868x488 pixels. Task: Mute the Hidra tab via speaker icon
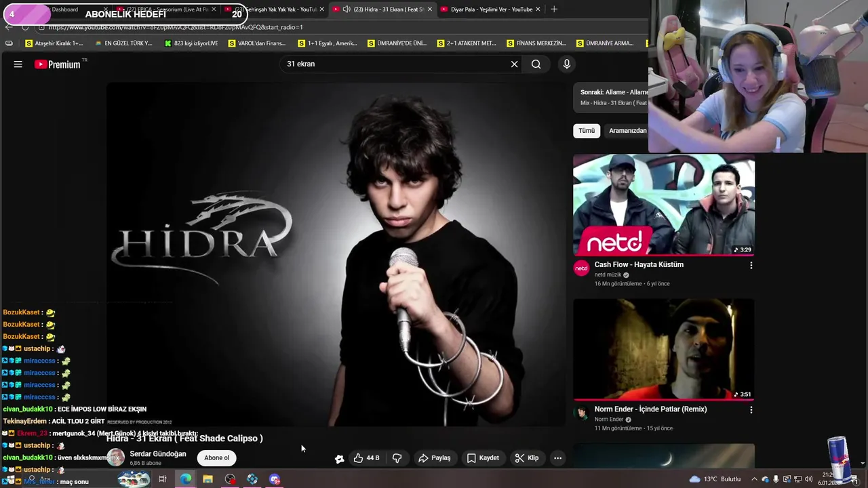point(347,9)
